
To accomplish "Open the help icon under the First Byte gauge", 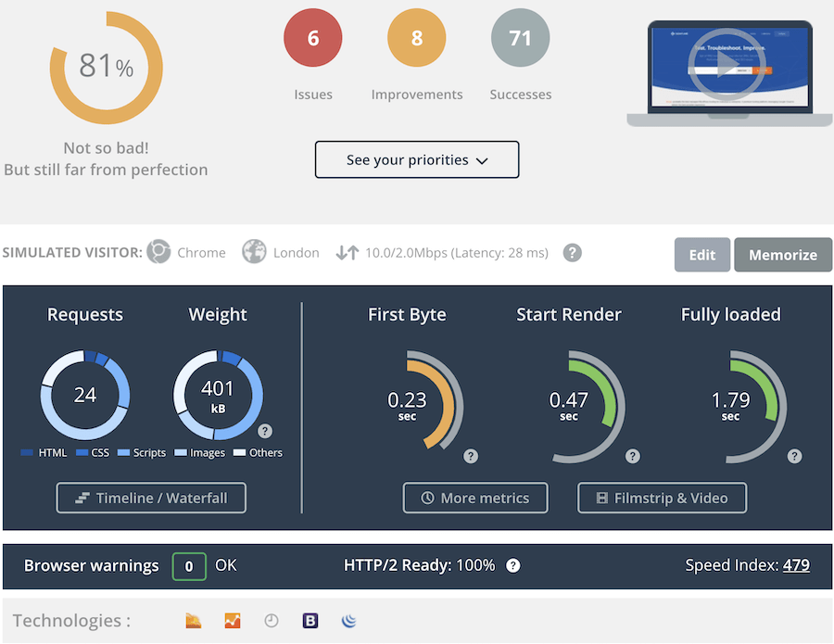I will [x=470, y=456].
